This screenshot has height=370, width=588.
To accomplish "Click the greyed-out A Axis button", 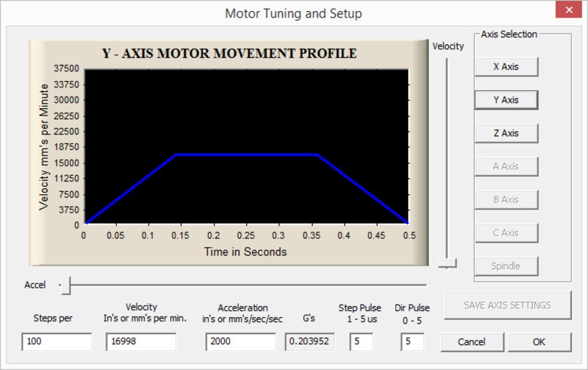I will (506, 166).
